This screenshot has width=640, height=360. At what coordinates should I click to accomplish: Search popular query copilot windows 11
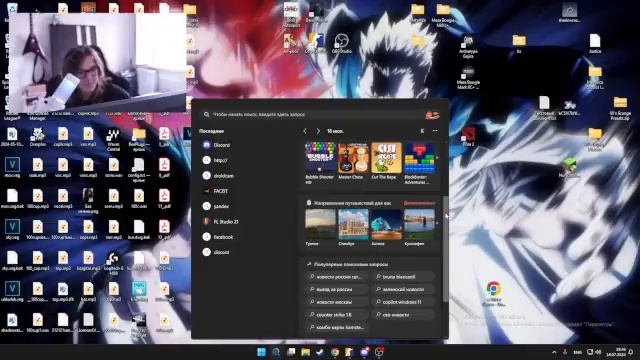pyautogui.click(x=403, y=302)
